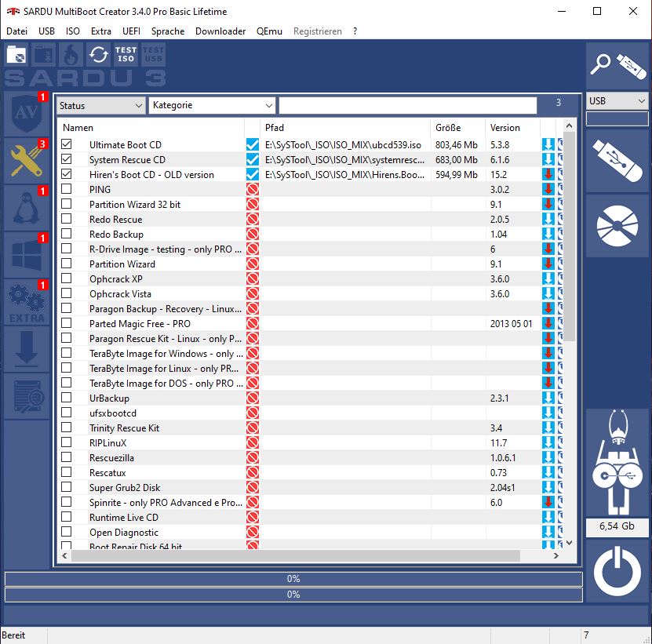The image size is (652, 644).
Task: Click the power exit button icon
Action: tap(617, 571)
